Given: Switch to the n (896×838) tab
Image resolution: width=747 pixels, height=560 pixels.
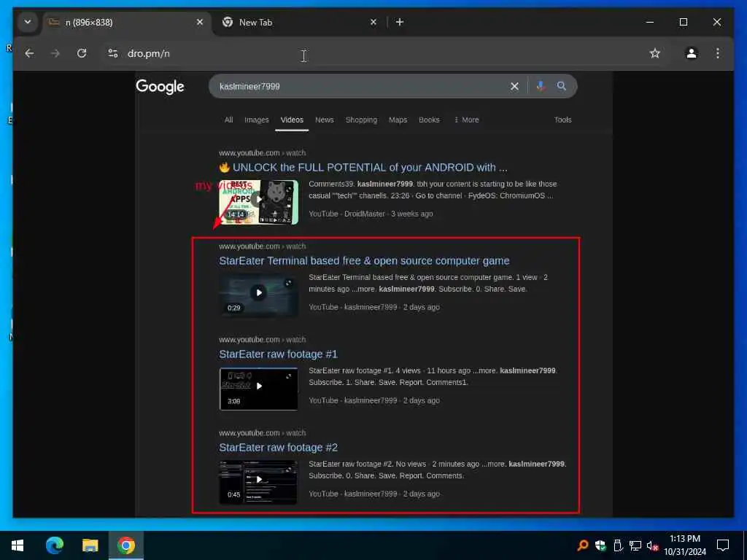Looking at the screenshot, I should [x=126, y=23].
